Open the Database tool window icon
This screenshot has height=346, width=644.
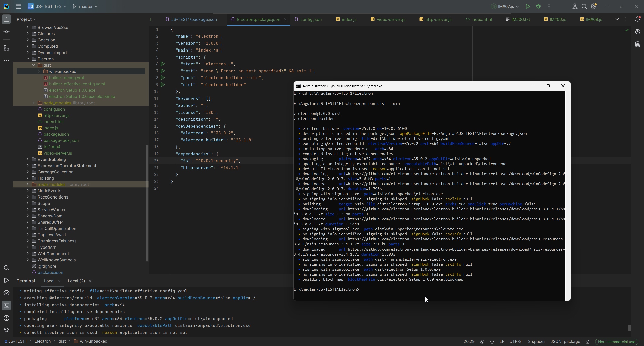pyautogui.click(x=638, y=44)
